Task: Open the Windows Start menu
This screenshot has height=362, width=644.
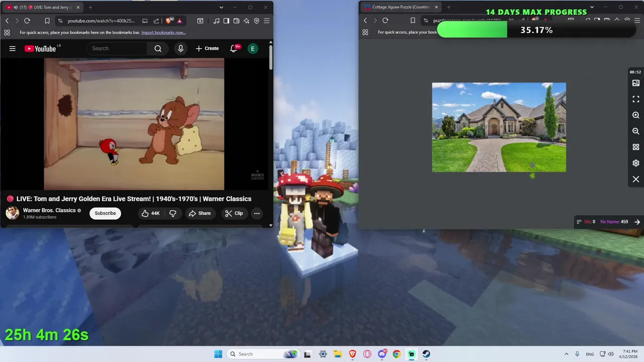Action: (x=218, y=354)
